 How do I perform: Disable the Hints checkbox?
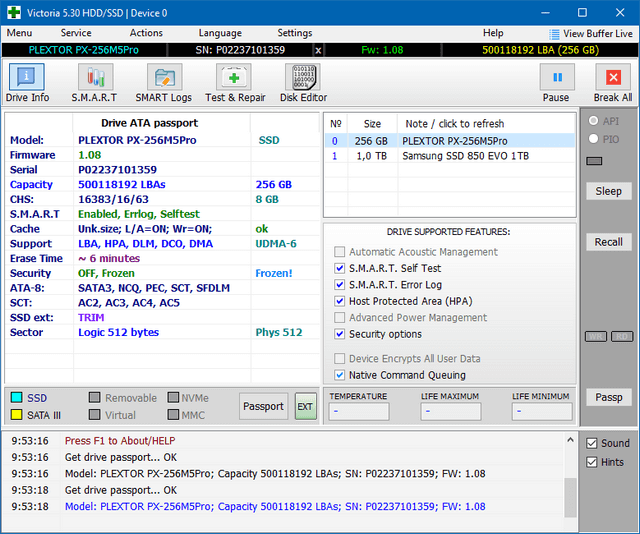click(592, 462)
